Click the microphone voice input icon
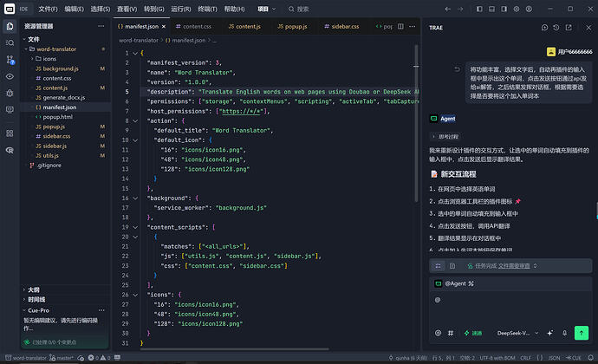 coord(564,333)
